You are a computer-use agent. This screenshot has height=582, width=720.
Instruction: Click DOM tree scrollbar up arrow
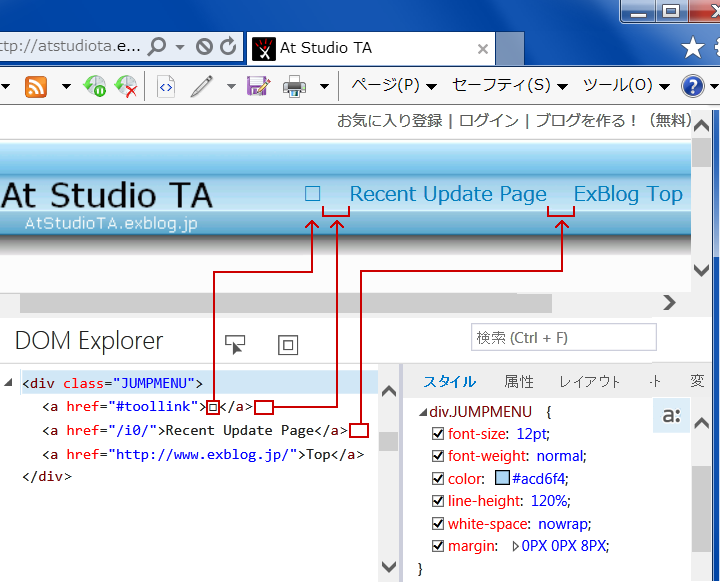click(389, 391)
